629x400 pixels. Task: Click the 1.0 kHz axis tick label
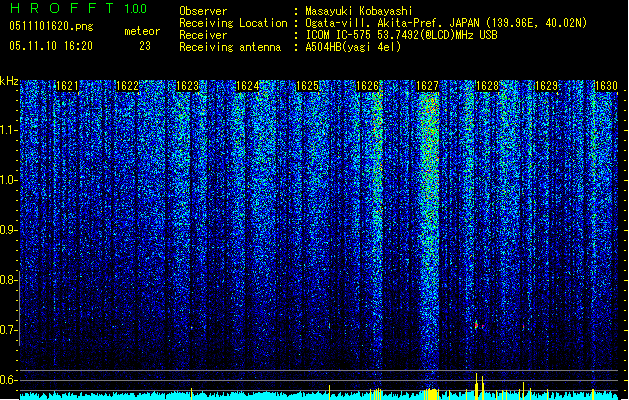[9, 180]
